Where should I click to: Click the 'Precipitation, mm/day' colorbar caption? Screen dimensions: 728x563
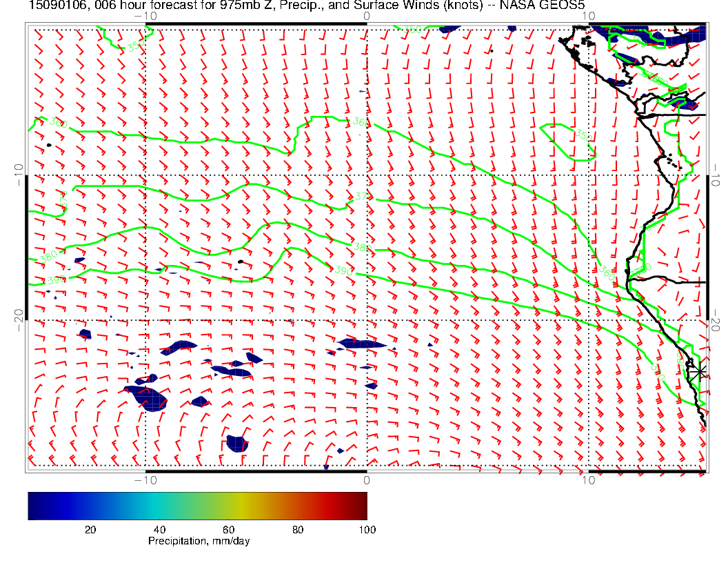(x=199, y=542)
